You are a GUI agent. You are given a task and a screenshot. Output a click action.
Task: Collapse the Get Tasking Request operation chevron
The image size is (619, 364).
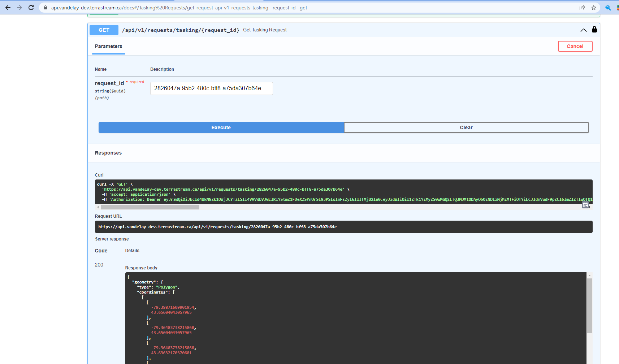click(x=584, y=30)
